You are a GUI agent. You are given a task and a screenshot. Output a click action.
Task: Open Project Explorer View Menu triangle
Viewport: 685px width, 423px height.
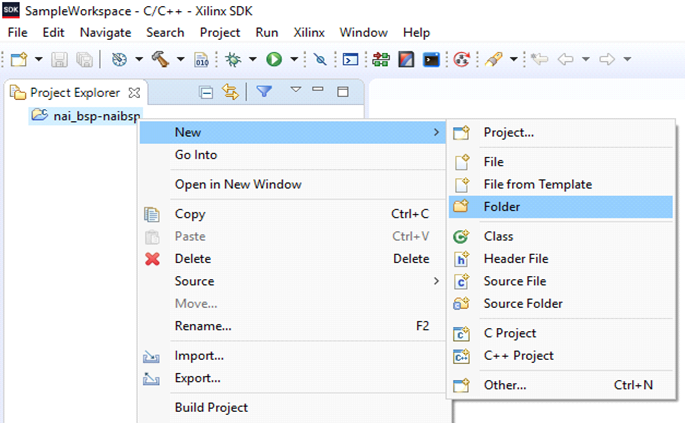[295, 91]
